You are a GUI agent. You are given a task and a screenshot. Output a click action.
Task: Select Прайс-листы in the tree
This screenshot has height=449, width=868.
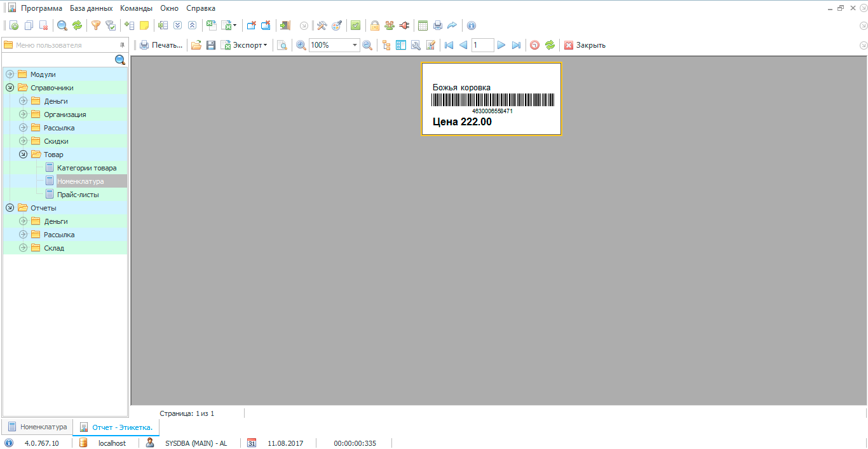tap(78, 195)
